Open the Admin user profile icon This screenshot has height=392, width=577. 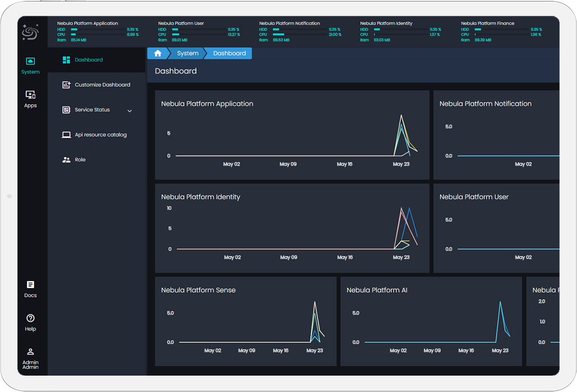[30, 352]
